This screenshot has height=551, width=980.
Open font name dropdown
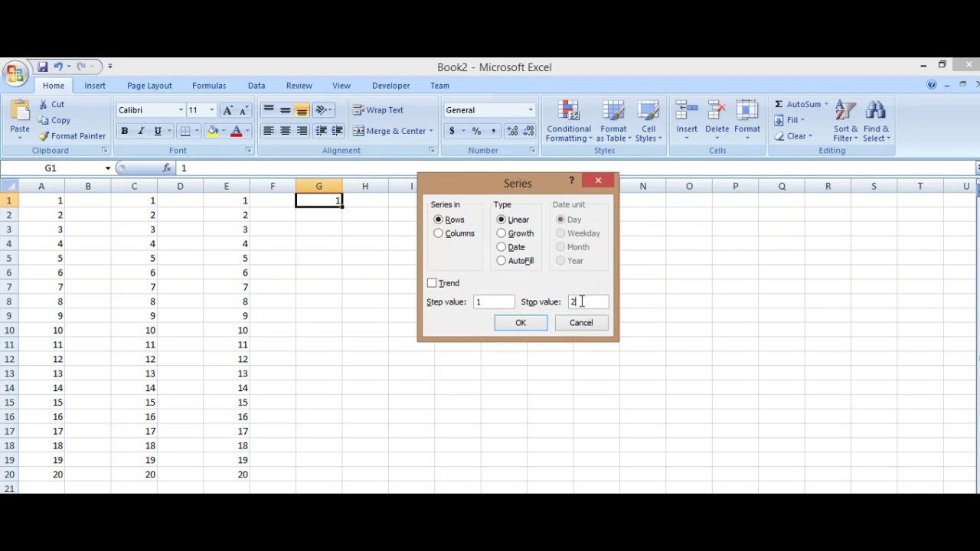pos(181,110)
